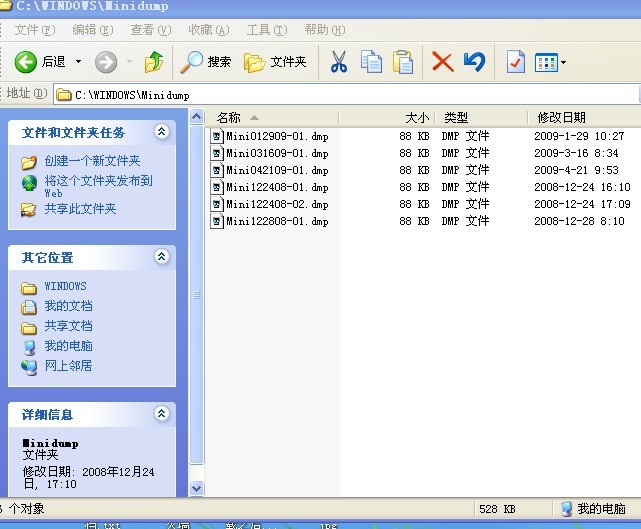The width and height of the screenshot is (641, 529).
Task: Open 共享文档 link
Action: [x=68, y=326]
